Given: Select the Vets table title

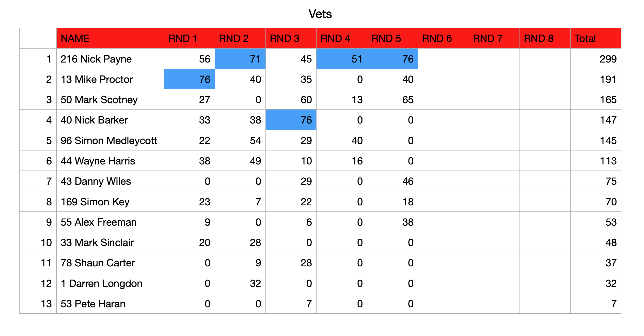Looking at the screenshot, I should click(x=320, y=14).
